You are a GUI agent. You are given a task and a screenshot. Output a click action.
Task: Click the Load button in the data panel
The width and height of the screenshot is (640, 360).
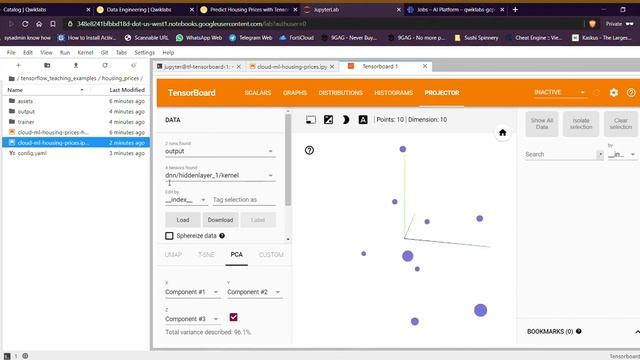(x=183, y=220)
